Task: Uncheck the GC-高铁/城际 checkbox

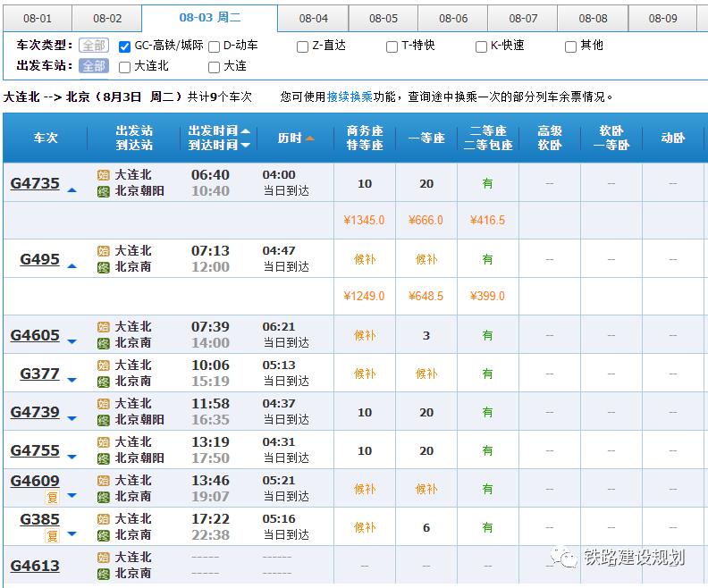Action: coord(125,46)
